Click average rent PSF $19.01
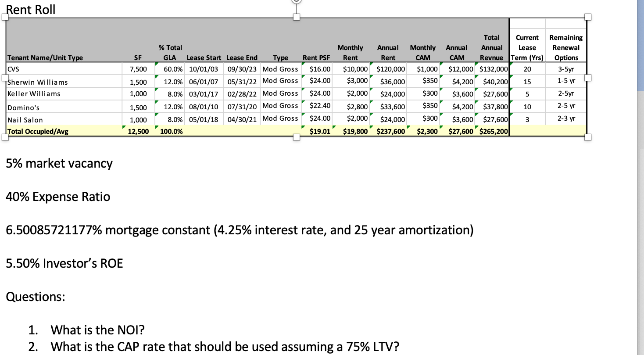 click(x=320, y=131)
